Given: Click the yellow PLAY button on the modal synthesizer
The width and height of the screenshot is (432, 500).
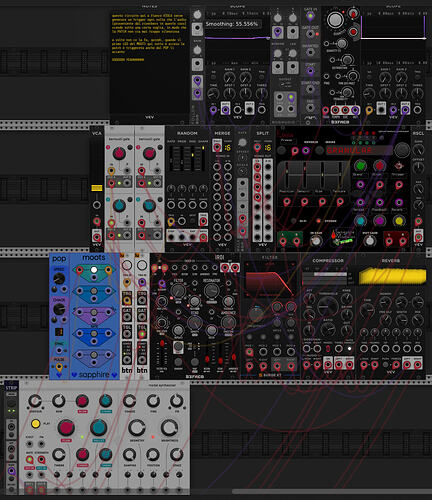Looking at the screenshot, I should [x=35, y=424].
